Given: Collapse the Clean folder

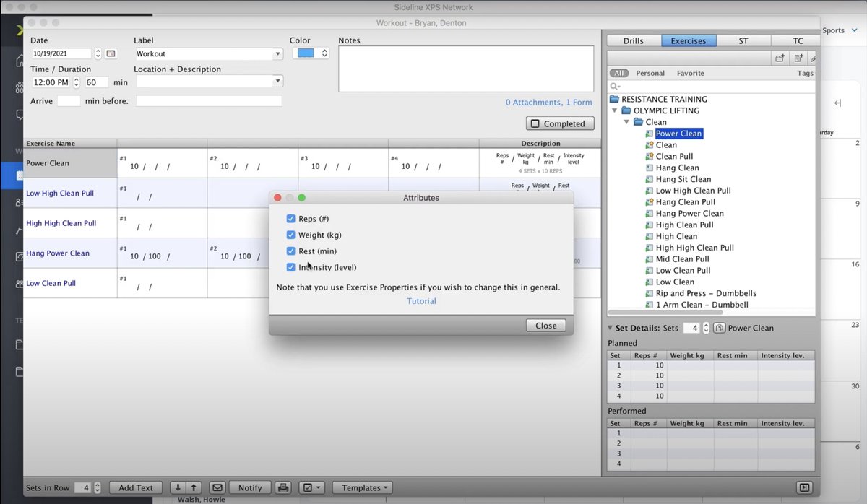Looking at the screenshot, I should click(x=626, y=122).
